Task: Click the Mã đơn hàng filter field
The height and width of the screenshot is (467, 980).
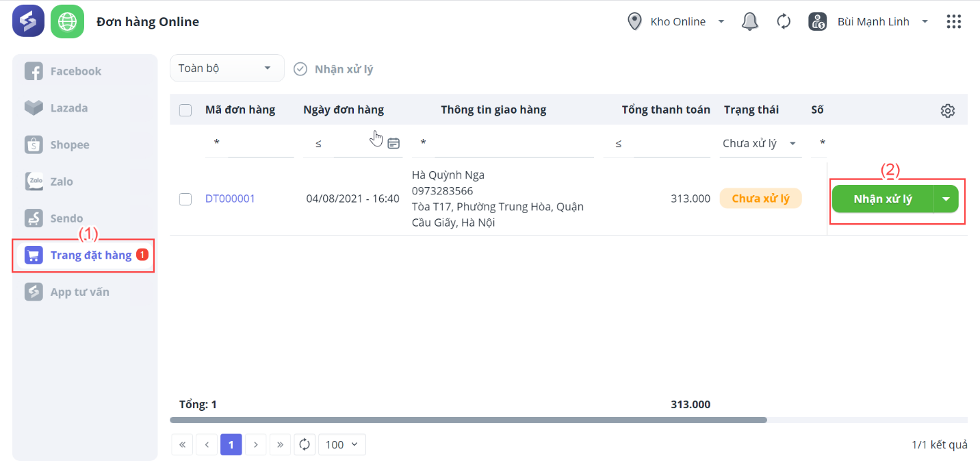Action: pyautogui.click(x=260, y=144)
